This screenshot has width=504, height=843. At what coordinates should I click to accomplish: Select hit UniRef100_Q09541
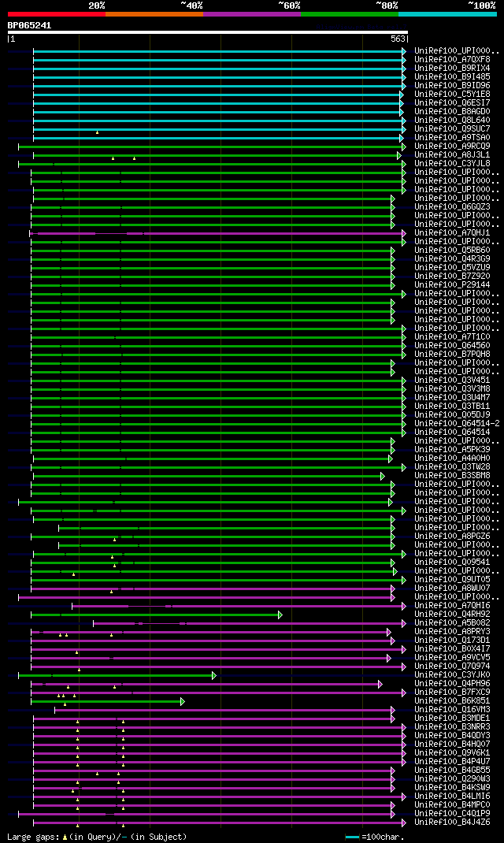click(452, 563)
